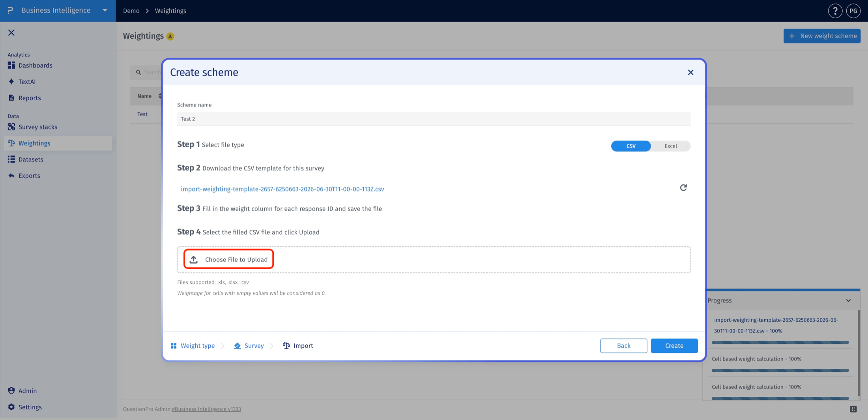This screenshot has height=420, width=868.
Task: Open the Business Intelligence product dropdown
Action: (x=105, y=10)
